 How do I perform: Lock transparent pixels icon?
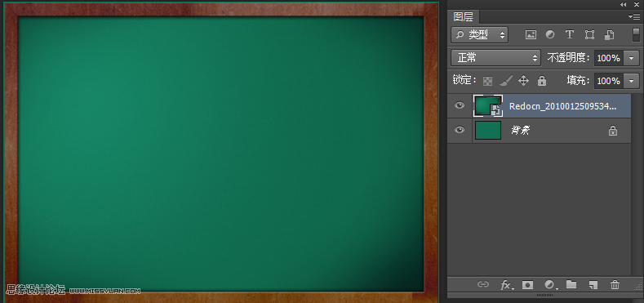487,81
